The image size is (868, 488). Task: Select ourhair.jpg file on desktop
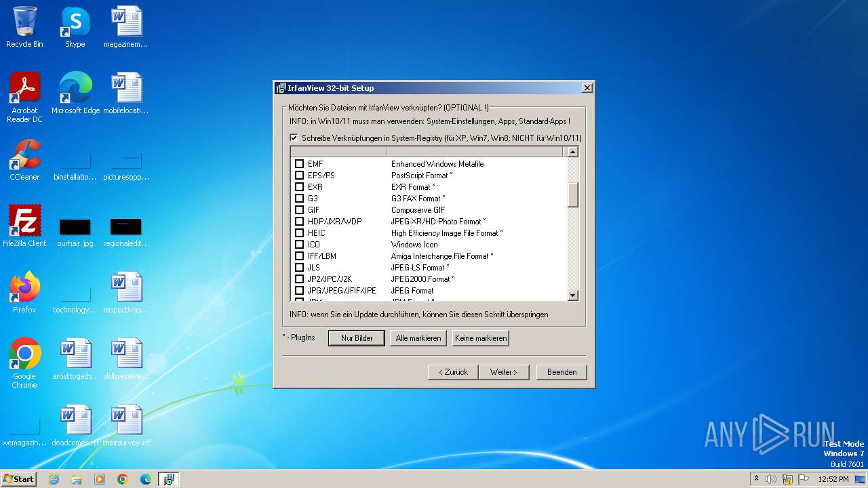click(75, 232)
